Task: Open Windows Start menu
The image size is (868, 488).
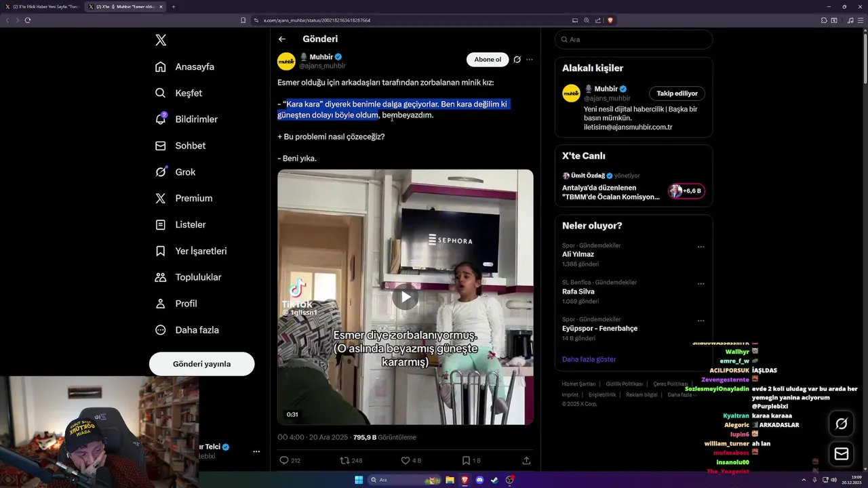Action: pos(359,480)
